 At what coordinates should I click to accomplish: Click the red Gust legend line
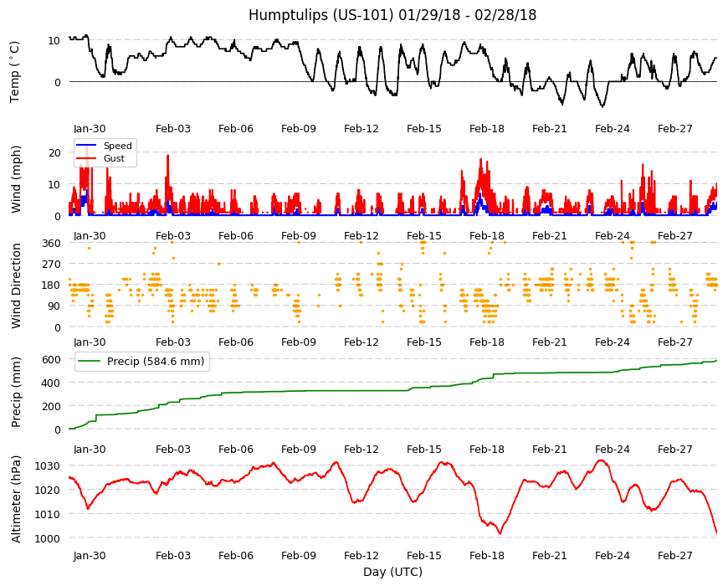(x=86, y=159)
